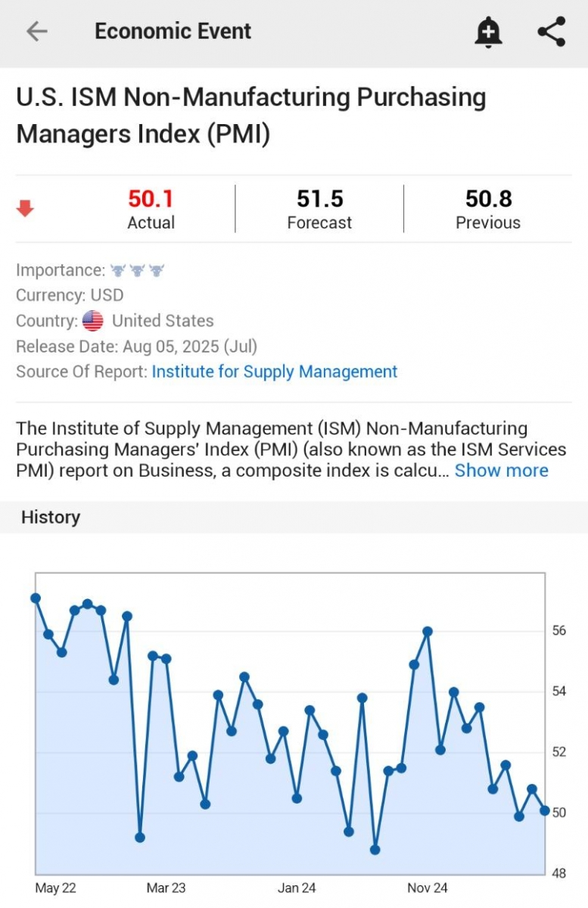Tap the Previous value 50.8
The image size is (588, 908).
pos(488,199)
